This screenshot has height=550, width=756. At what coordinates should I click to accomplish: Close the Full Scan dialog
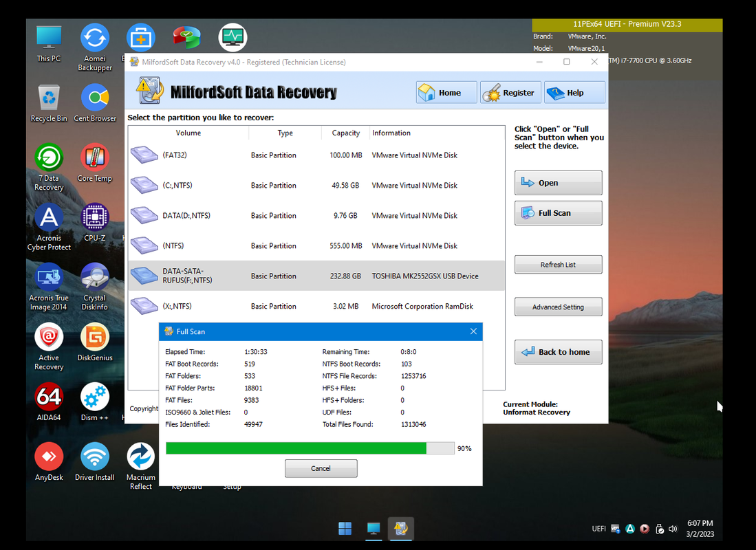473,331
